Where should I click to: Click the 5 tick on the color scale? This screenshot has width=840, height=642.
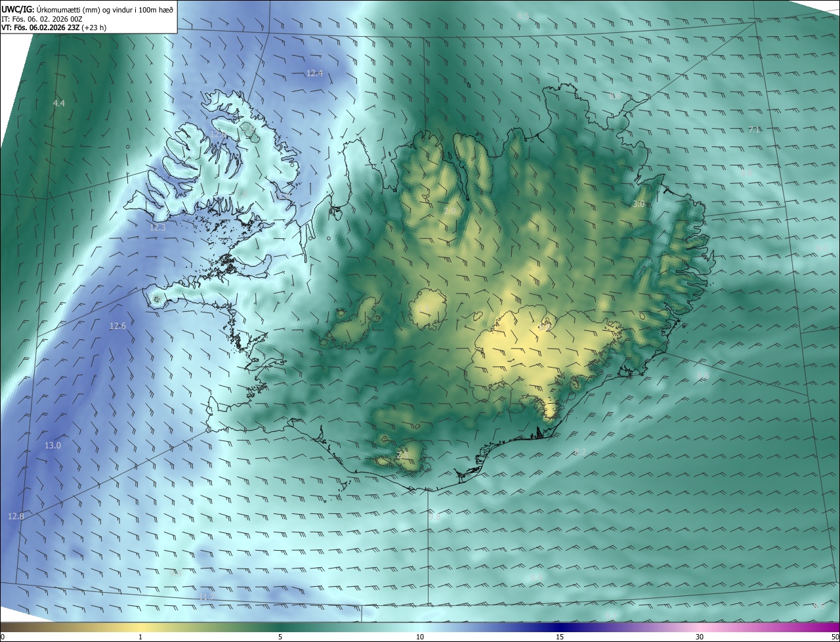point(280,637)
